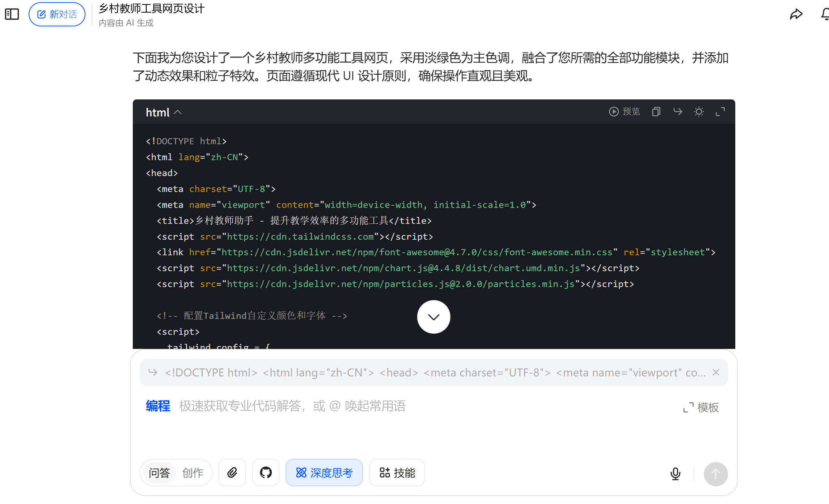The image size is (829, 504).
Task: Copy code with the copy icon
Action: [656, 112]
